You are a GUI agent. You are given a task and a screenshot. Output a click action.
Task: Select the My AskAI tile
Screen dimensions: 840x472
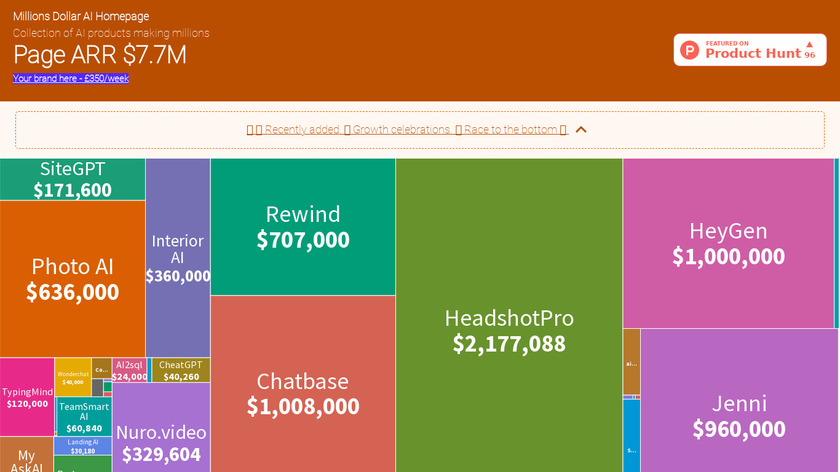26,455
